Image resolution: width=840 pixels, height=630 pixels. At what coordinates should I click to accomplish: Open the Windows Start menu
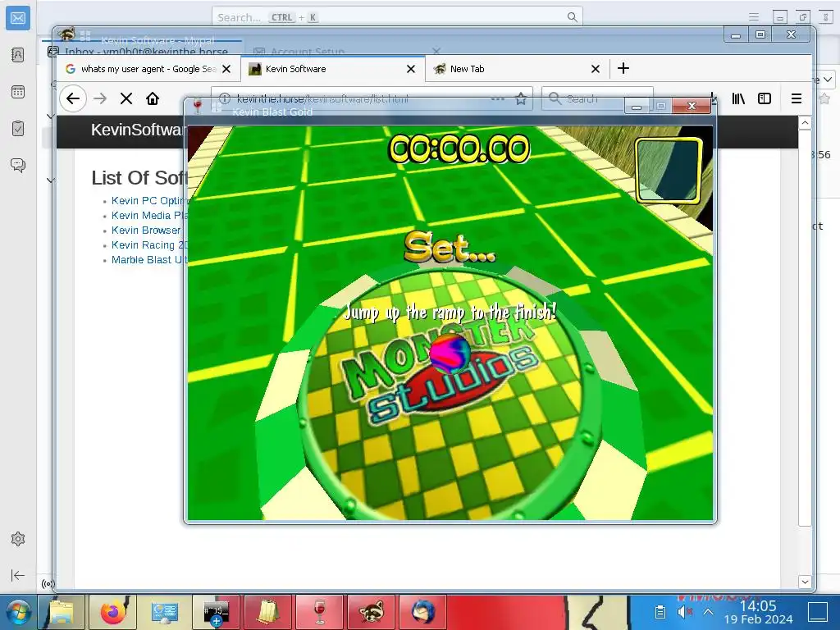pyautogui.click(x=18, y=612)
